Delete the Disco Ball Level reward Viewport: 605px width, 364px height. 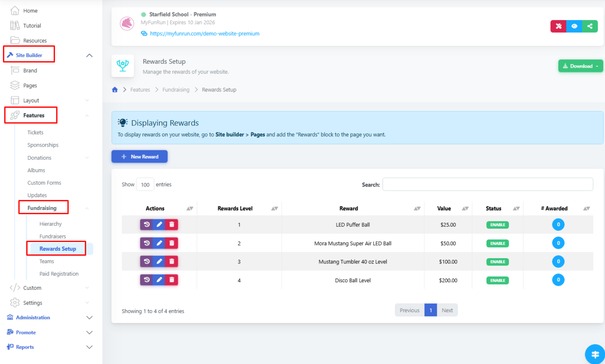coord(171,280)
